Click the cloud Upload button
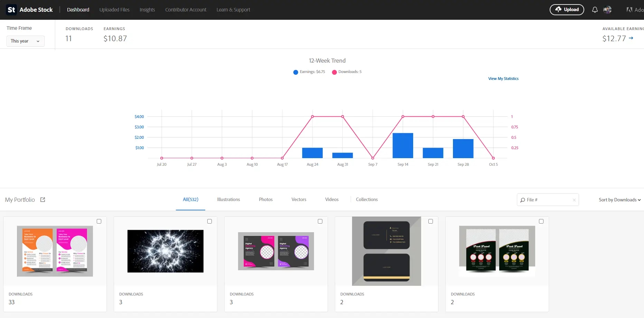The width and height of the screenshot is (644, 318). click(567, 10)
